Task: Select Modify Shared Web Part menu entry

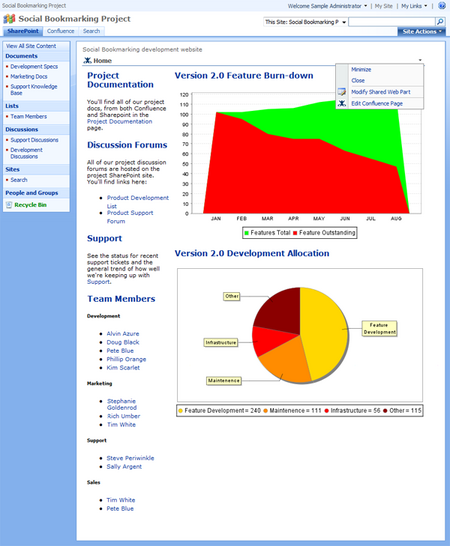Action: 380,92
